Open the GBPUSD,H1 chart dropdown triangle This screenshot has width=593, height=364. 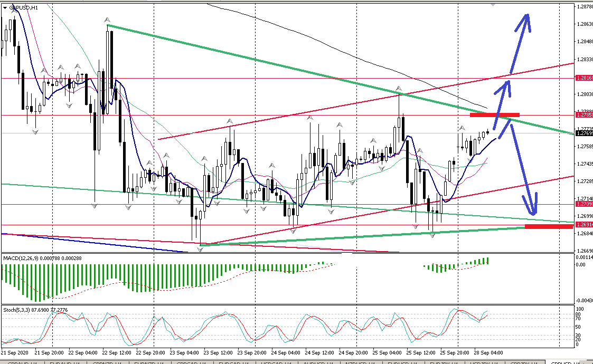point(5,8)
